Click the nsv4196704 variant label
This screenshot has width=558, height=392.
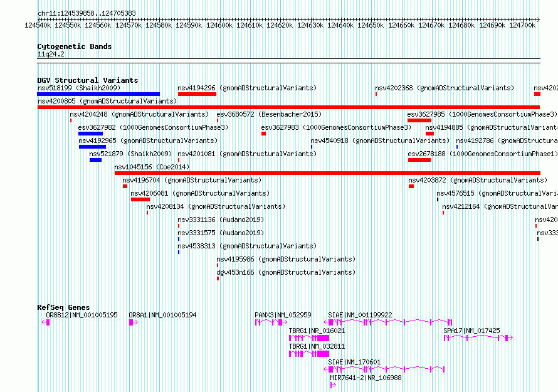pos(192,180)
